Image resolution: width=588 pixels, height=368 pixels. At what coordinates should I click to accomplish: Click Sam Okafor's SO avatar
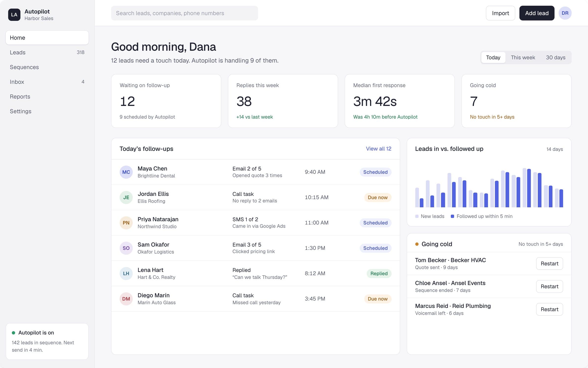pos(126,248)
